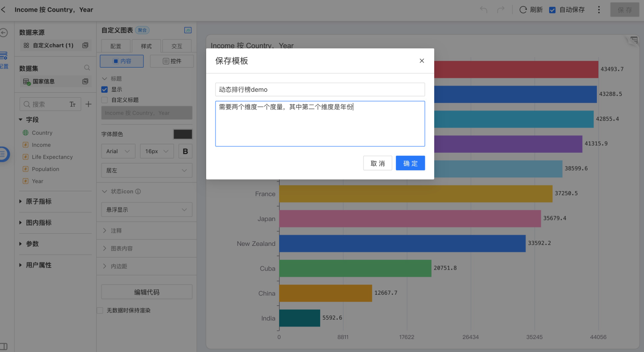Switch to the 交互 tab

[177, 46]
